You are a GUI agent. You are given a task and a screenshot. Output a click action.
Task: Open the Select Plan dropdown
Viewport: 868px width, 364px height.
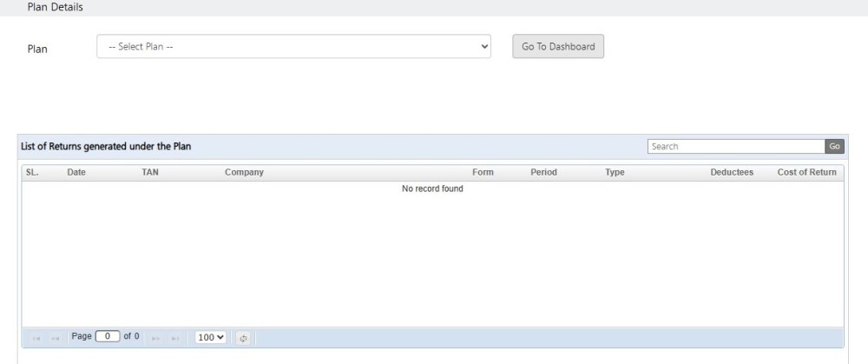(x=293, y=47)
